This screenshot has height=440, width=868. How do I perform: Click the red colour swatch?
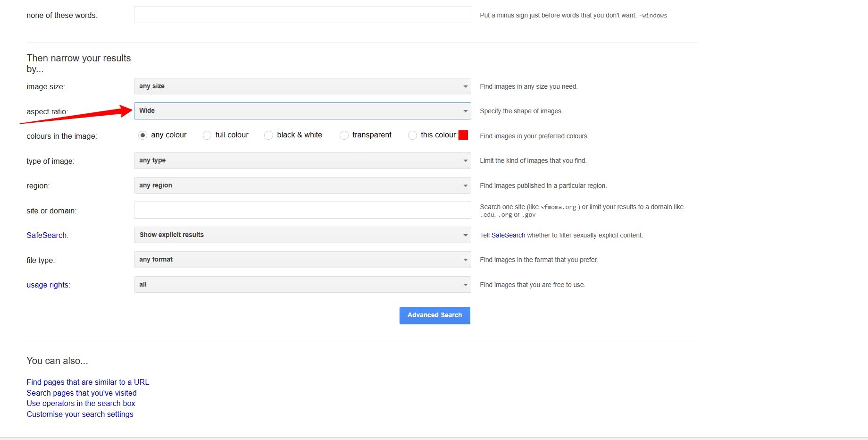pyautogui.click(x=463, y=135)
